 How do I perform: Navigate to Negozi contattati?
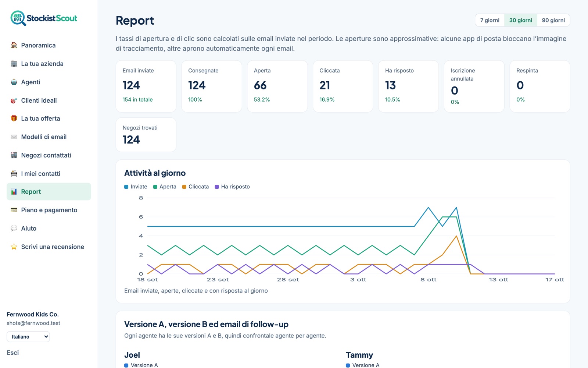(49, 155)
